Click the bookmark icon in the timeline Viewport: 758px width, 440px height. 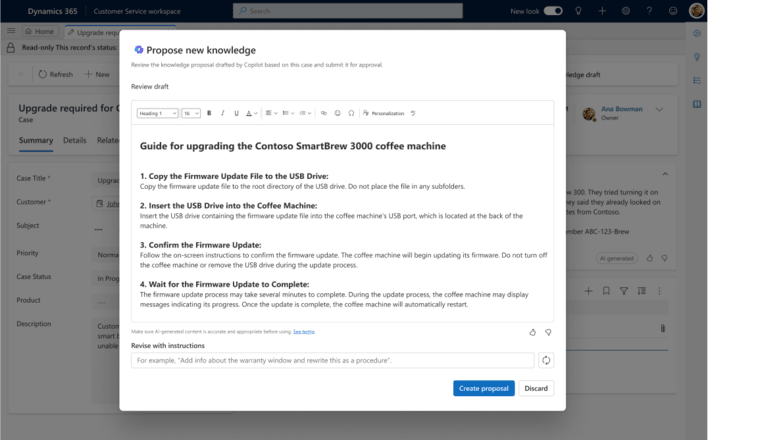point(606,291)
